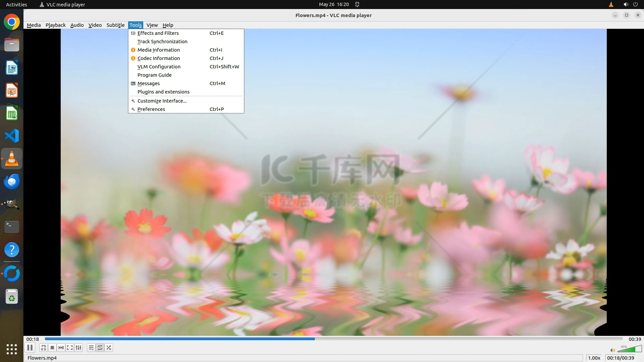
Task: Skip to next media in playlist
Action: point(61,348)
